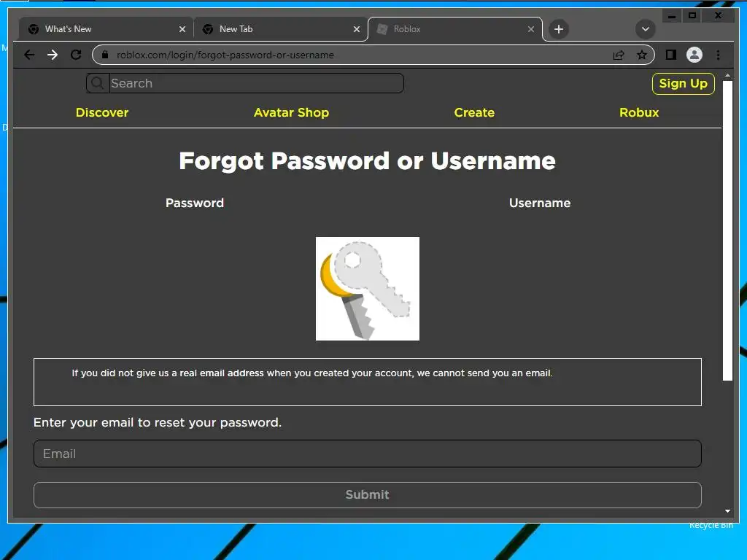Share this page from the address bar
747x560 pixels.
coord(619,55)
